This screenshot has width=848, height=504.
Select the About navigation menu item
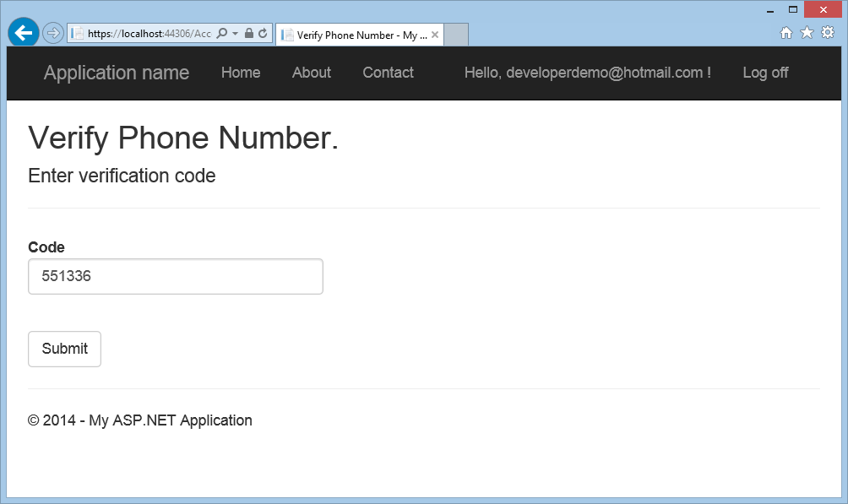tap(311, 73)
